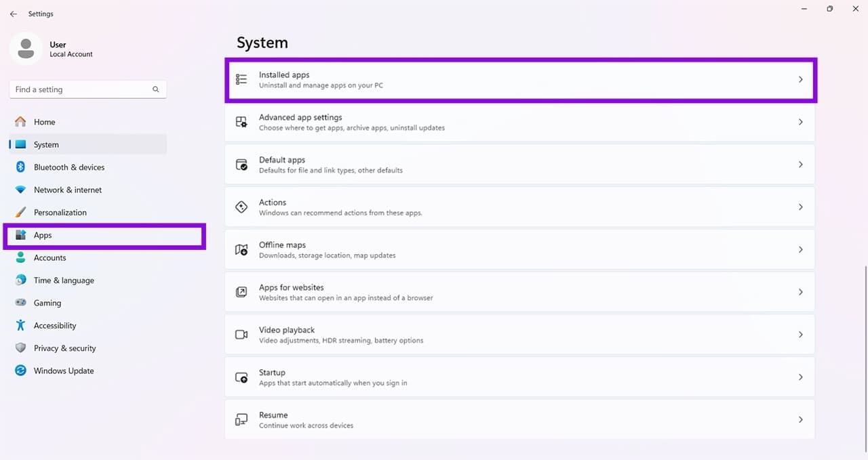Open the Resume row chevron

point(801,420)
